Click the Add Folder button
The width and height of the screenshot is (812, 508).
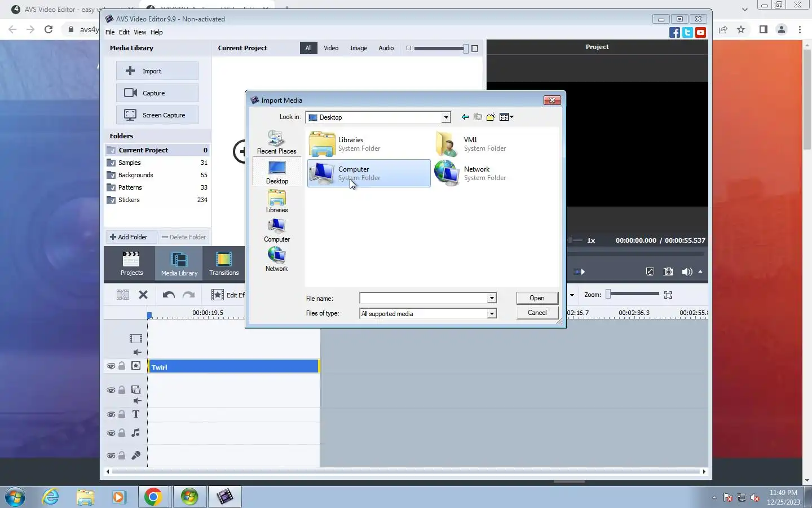pos(131,237)
